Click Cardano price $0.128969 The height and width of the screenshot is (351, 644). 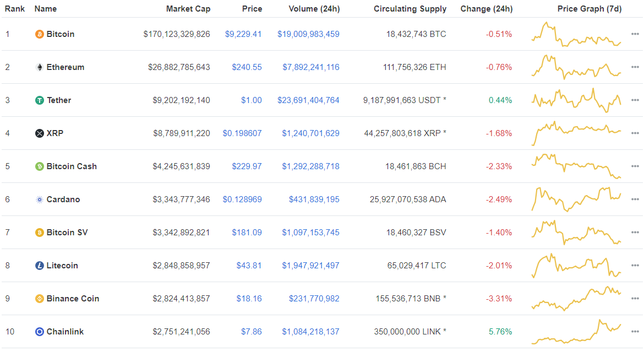tap(242, 199)
